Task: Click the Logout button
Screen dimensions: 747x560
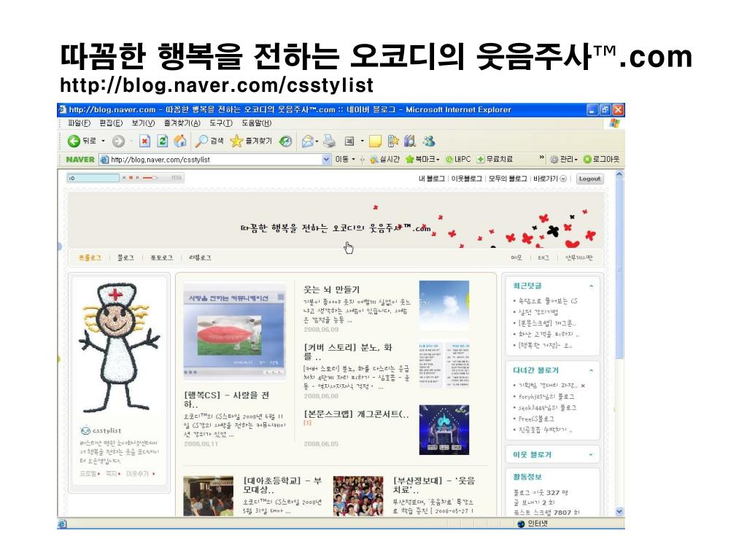Action: (589, 179)
